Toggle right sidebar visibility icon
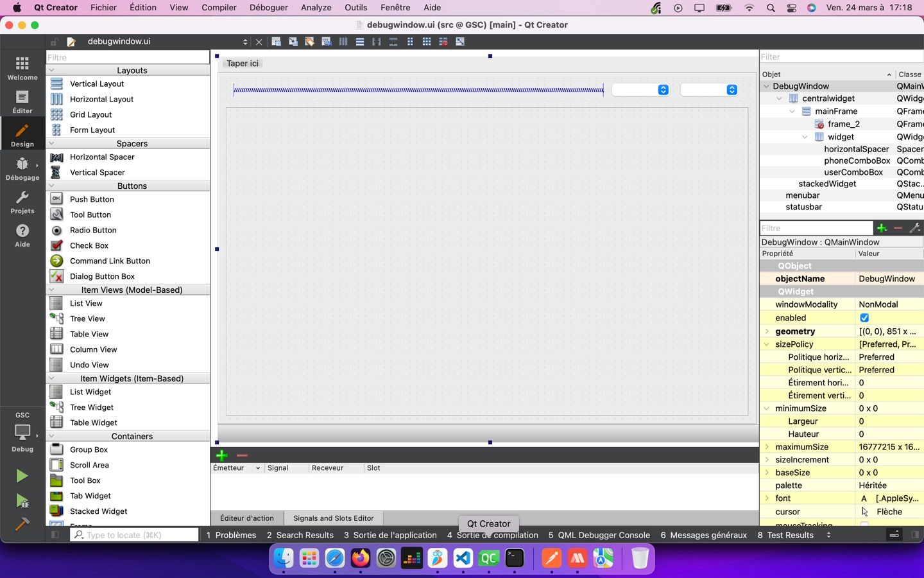The height and width of the screenshot is (578, 924). (914, 534)
